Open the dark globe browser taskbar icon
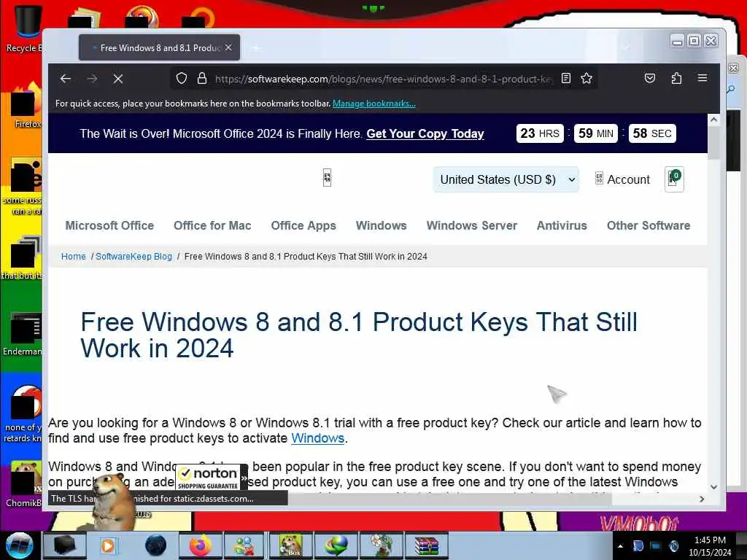The image size is (747, 560). (x=155, y=545)
